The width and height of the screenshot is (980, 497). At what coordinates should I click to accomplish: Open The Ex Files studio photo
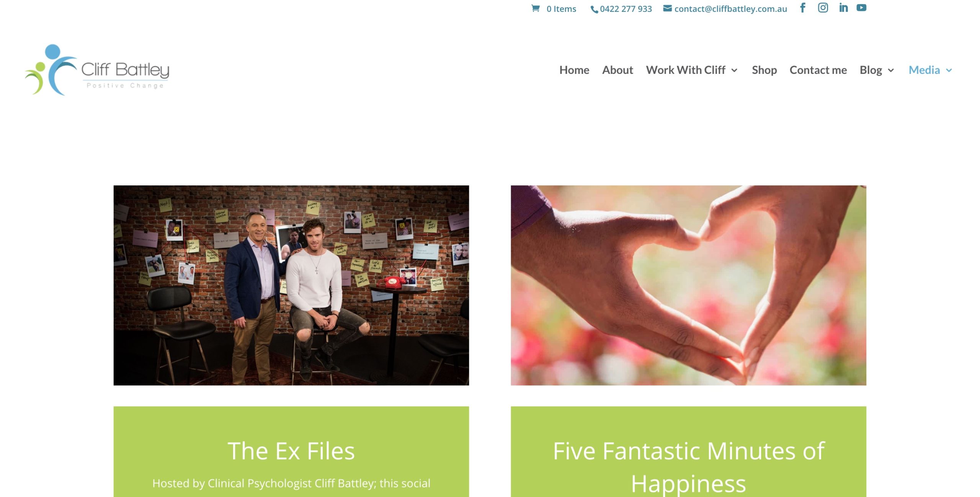click(291, 285)
